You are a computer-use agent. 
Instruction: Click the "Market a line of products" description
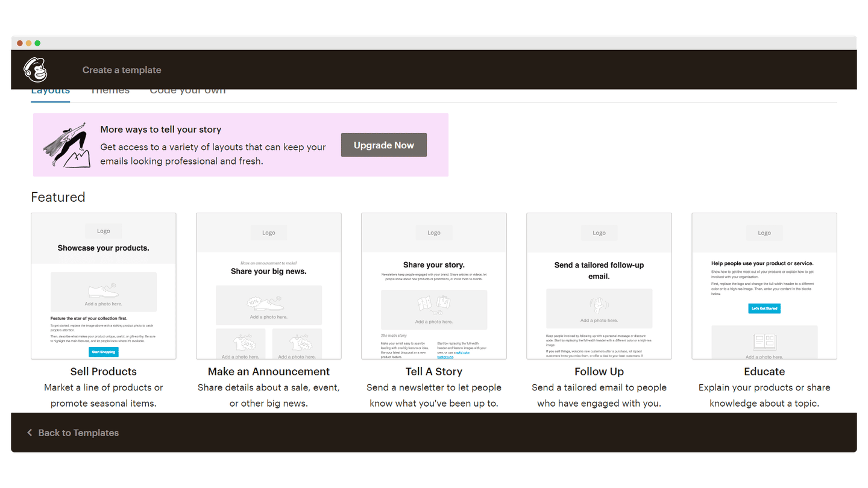pyautogui.click(x=104, y=395)
